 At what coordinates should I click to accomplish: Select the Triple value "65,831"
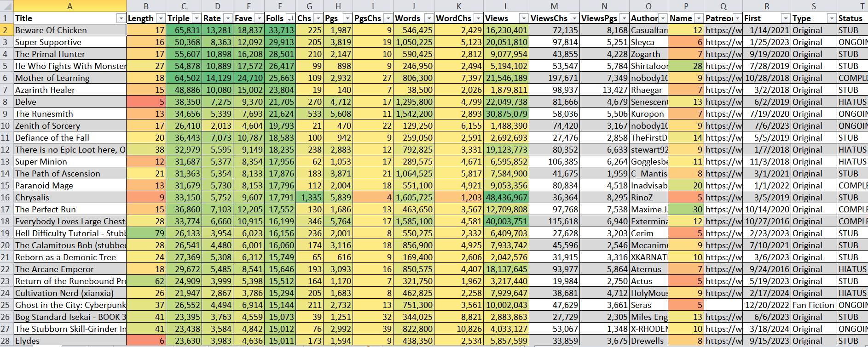tap(184, 30)
